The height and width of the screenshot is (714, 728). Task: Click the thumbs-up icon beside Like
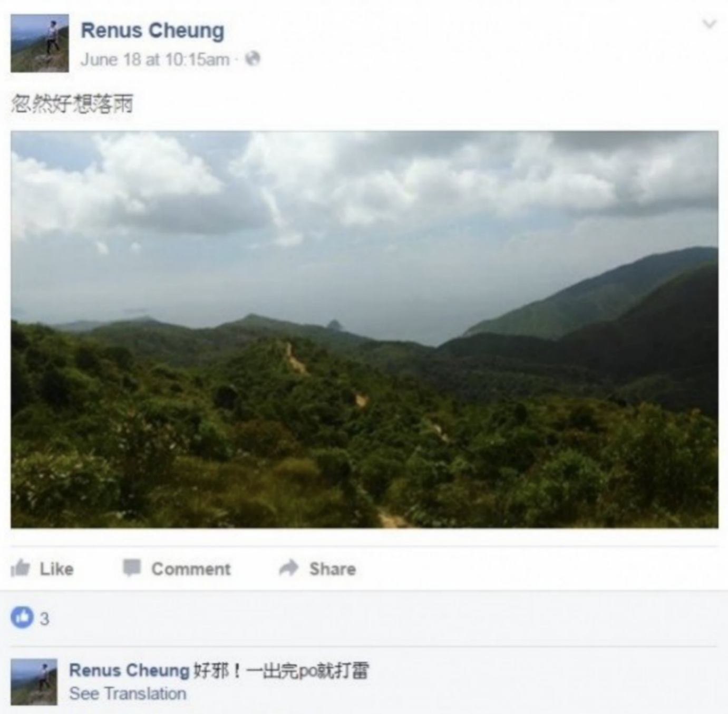(x=21, y=568)
